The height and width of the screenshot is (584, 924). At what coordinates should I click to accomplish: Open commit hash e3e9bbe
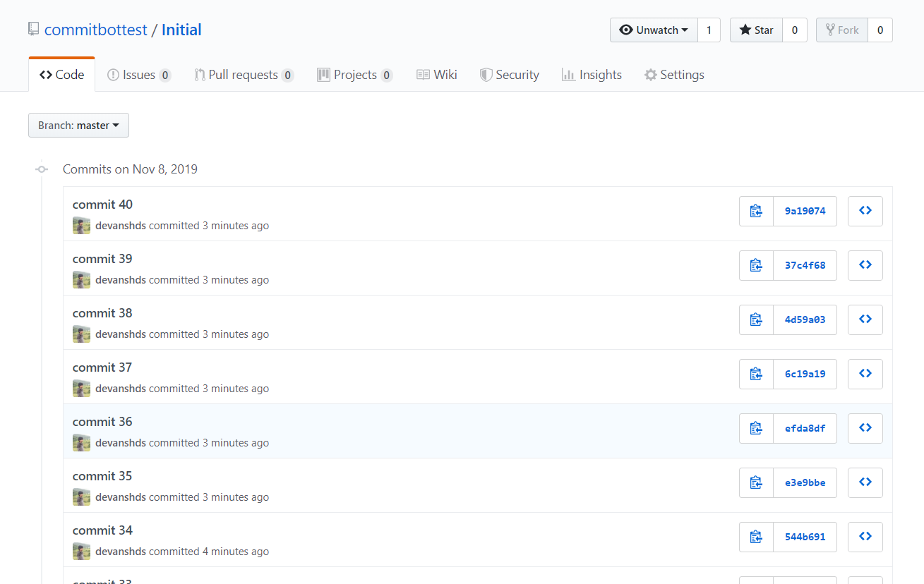coord(805,482)
